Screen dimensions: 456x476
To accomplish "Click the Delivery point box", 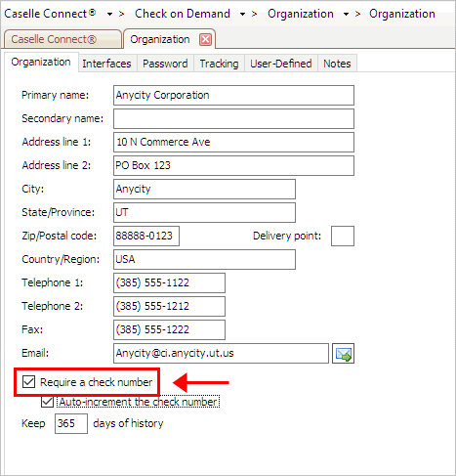I will (343, 236).
